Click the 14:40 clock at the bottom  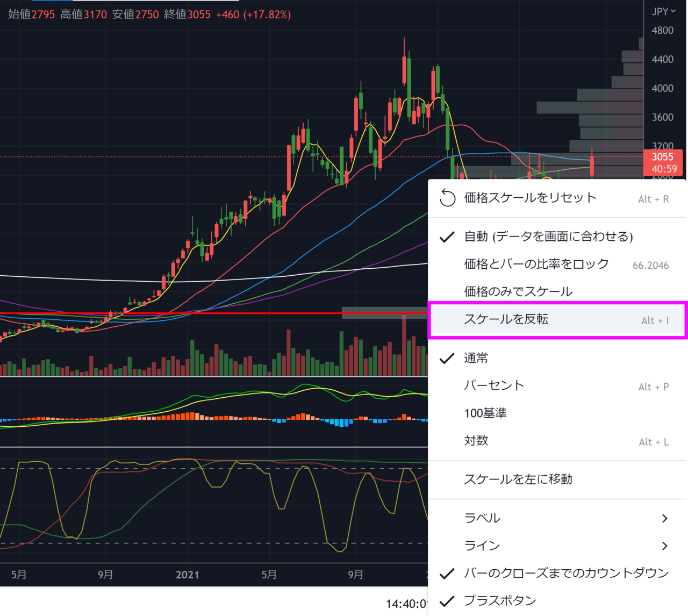coord(407,604)
